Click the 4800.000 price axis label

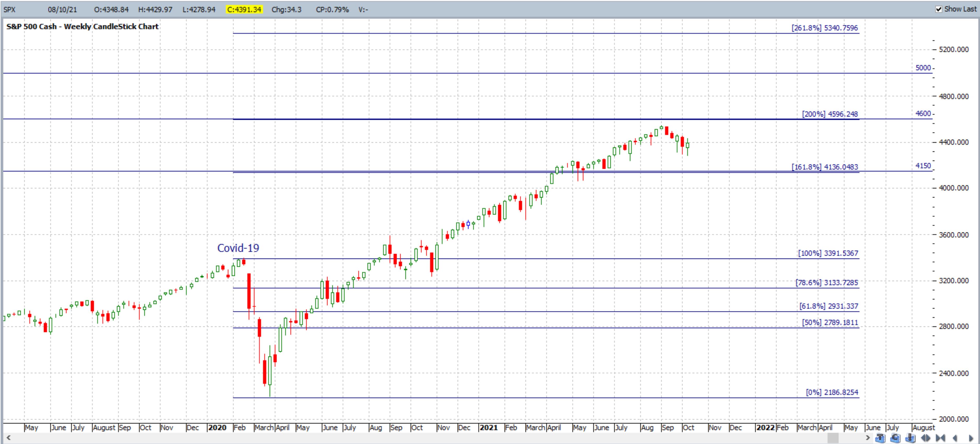coord(954,97)
